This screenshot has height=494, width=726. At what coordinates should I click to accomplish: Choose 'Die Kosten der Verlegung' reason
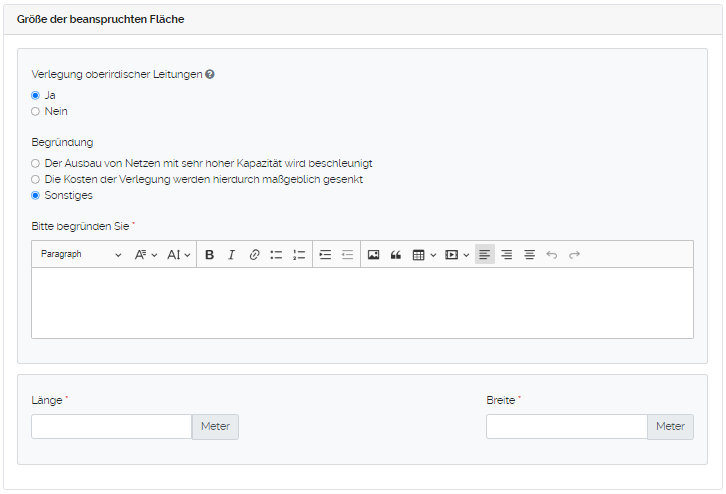tap(36, 179)
